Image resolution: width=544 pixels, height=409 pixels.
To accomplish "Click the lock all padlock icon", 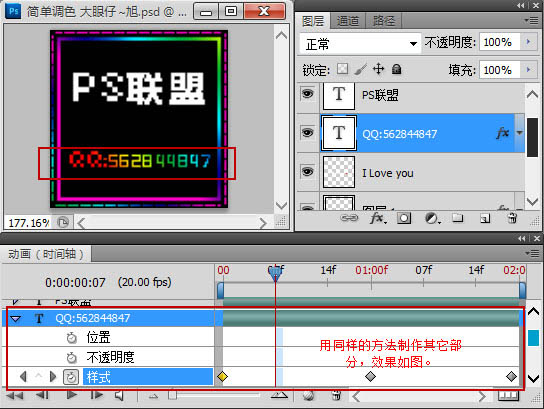I will (396, 69).
